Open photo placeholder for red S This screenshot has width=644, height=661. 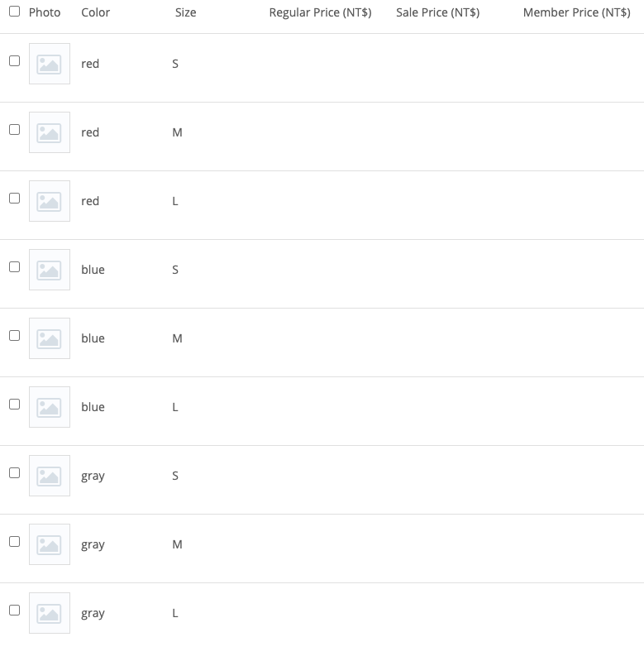(50, 64)
